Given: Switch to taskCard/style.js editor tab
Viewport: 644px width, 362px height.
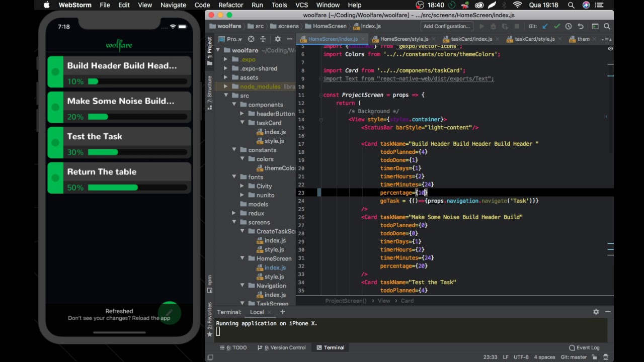Looking at the screenshot, I should click(531, 39).
